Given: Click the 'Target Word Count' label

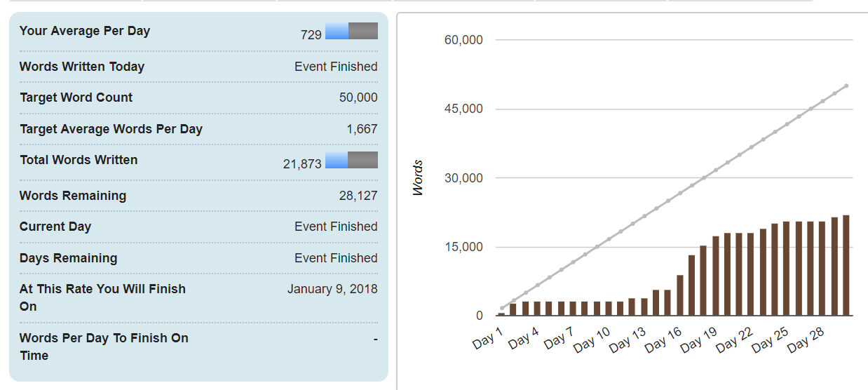Looking at the screenshot, I should (76, 97).
